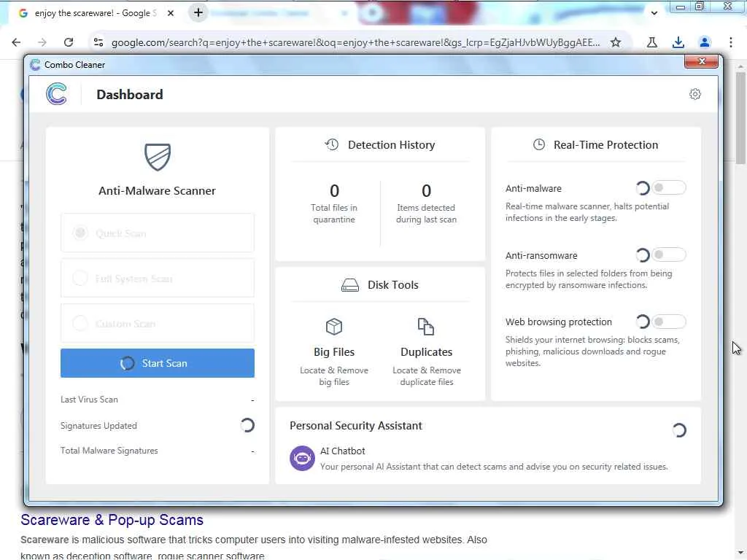Close the 'enjoy the scareware!' tab
The width and height of the screenshot is (747, 560).
point(171,13)
